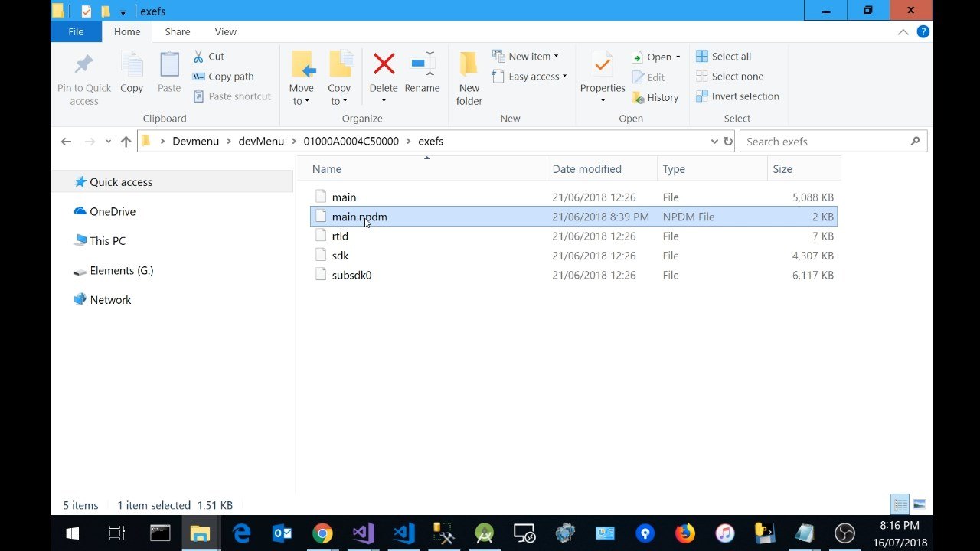Viewport: 980px width, 551px height.
Task: Open the recent locations dropdown
Action: [x=108, y=141]
